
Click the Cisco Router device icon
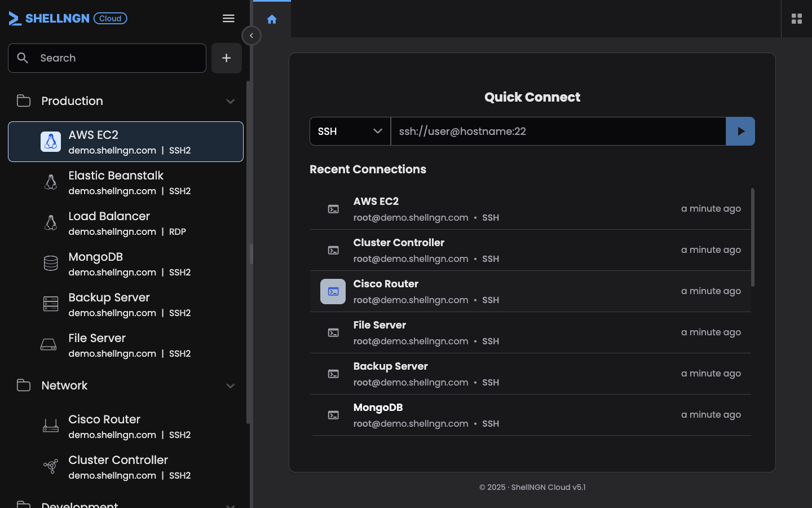pos(50,426)
